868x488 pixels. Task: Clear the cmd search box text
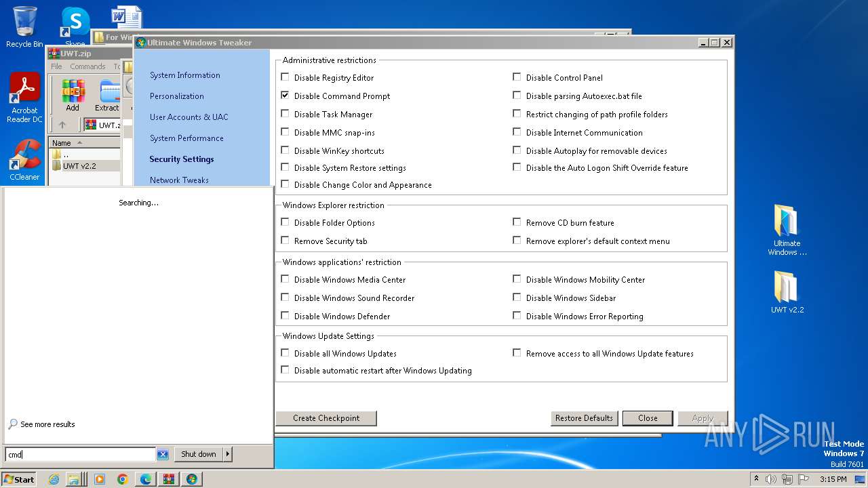[x=162, y=454]
